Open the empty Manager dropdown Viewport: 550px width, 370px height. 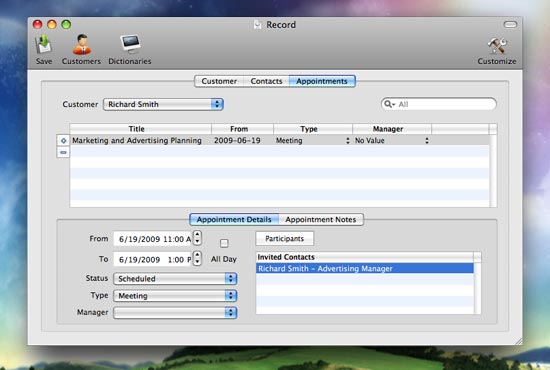pos(175,312)
